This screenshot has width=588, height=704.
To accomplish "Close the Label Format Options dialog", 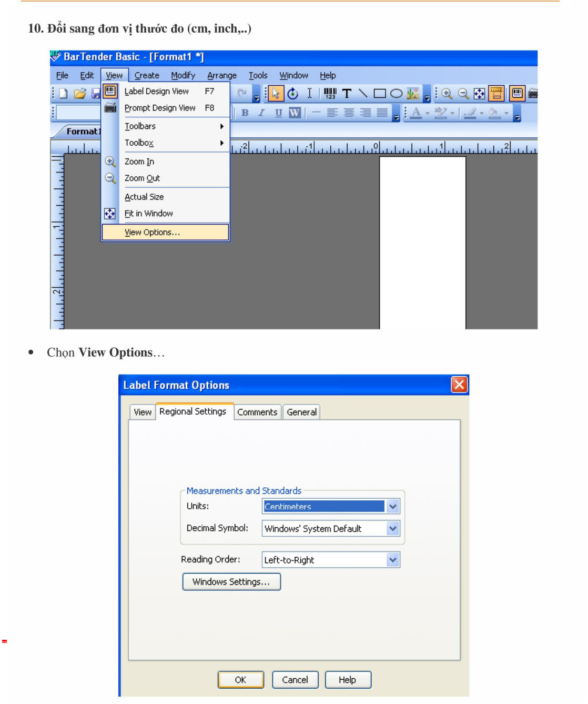I will [459, 385].
